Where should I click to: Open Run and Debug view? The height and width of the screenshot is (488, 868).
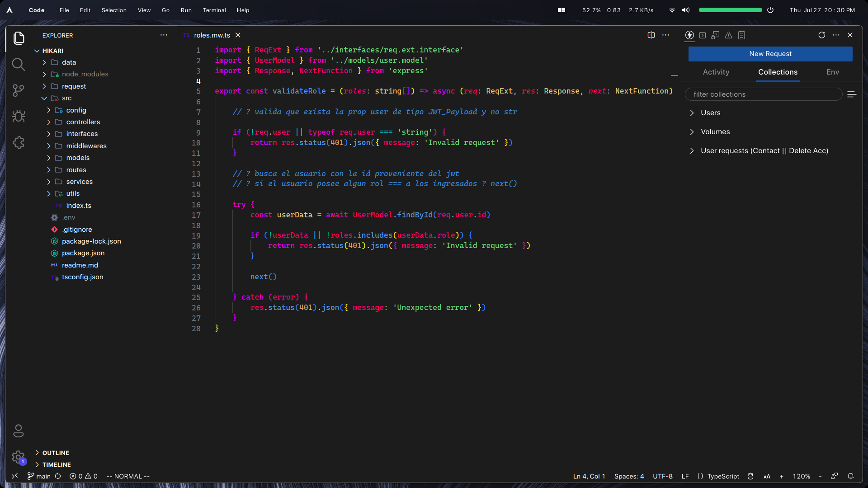pyautogui.click(x=19, y=117)
